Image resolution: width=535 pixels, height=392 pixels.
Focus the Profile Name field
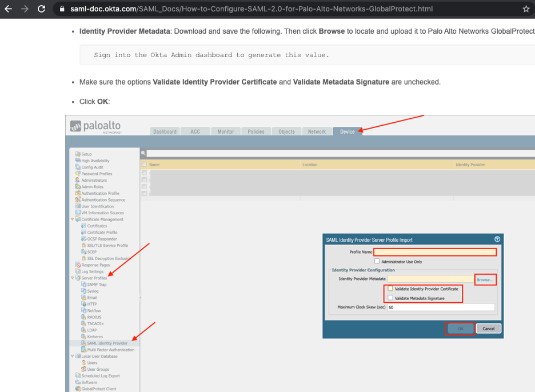(x=435, y=252)
